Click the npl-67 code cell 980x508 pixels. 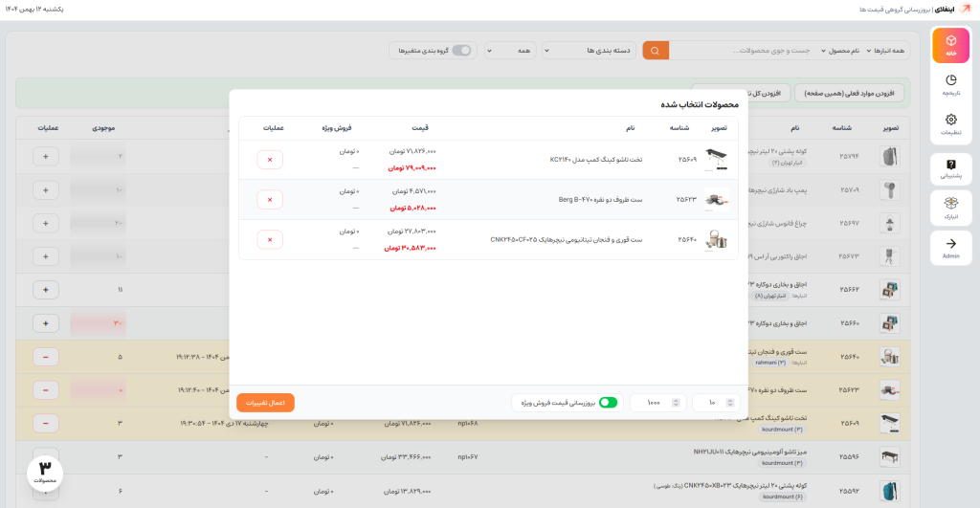tap(467, 457)
